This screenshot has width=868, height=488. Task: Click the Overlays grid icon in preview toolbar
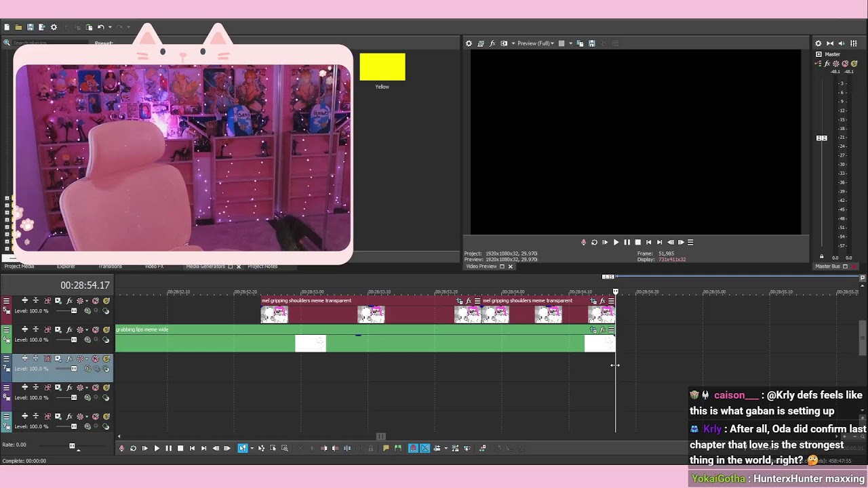[x=561, y=43]
